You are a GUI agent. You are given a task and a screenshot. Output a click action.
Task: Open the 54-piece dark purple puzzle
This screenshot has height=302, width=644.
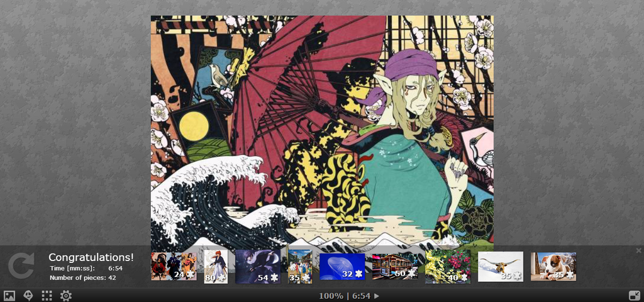[x=258, y=266]
